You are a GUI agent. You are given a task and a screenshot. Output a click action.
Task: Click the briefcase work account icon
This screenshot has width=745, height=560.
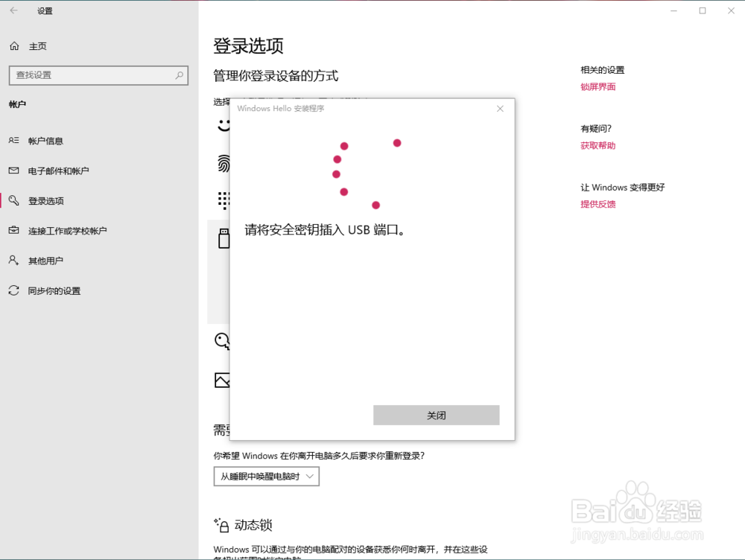13,230
